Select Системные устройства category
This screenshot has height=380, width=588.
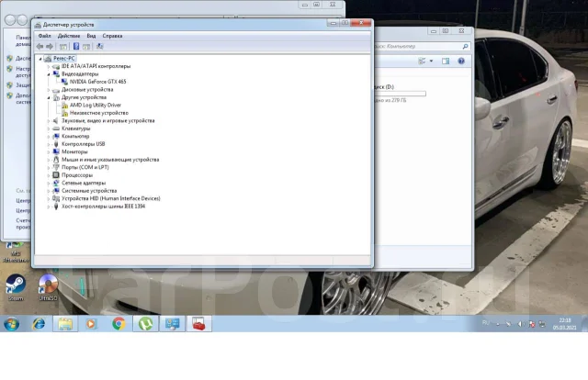click(89, 191)
